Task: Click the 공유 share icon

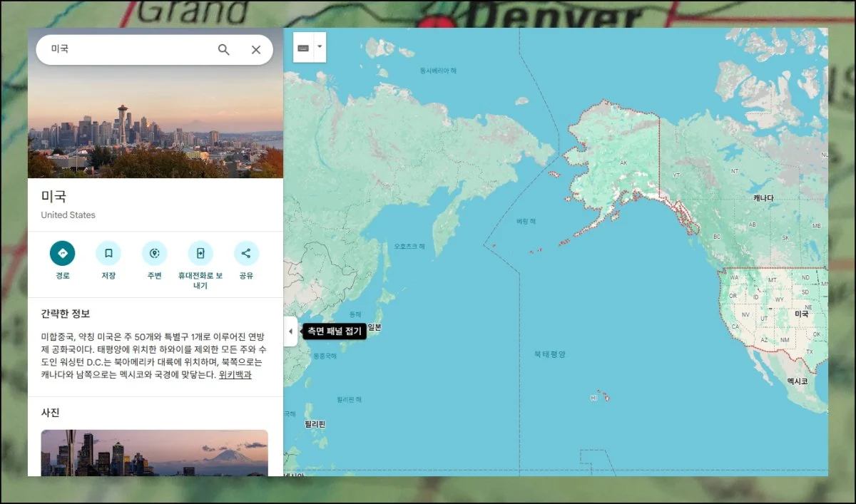Action: point(246,254)
